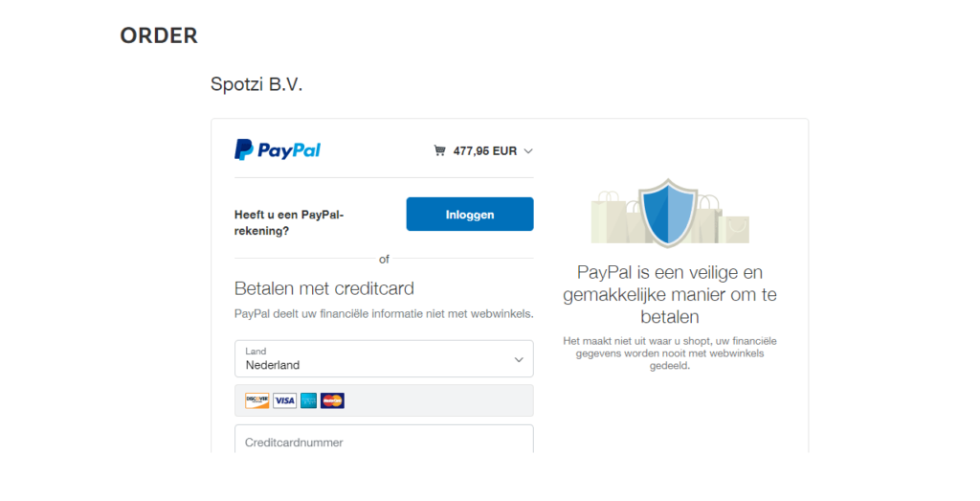The image size is (980, 501).
Task: Click the Betalen met creditcard heading
Action: tap(323, 288)
